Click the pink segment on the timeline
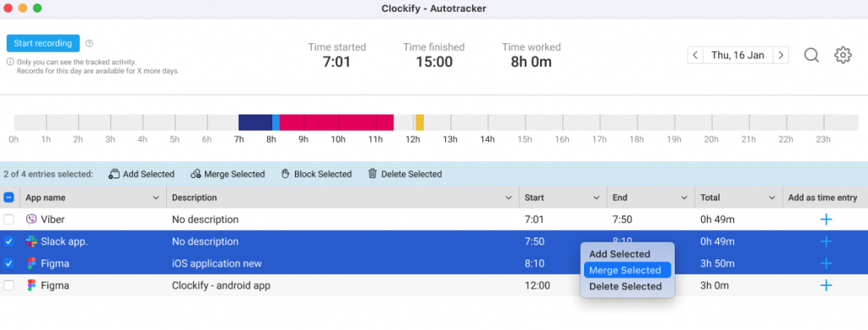The image size is (868, 330). pos(337,122)
